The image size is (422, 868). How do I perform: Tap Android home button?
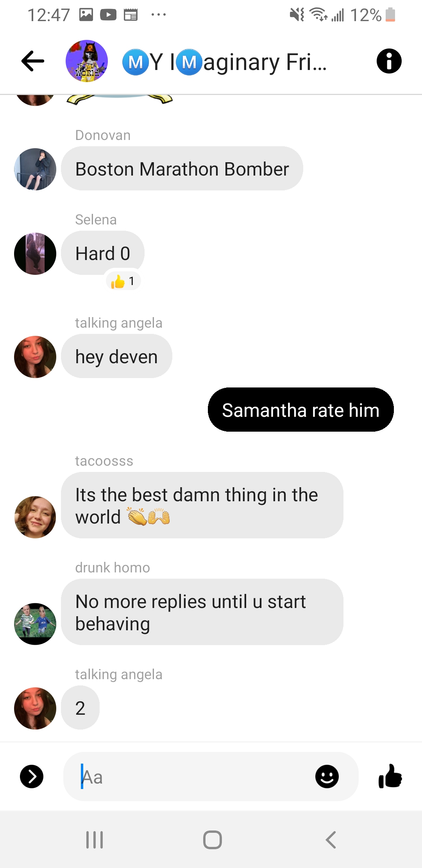[213, 839]
